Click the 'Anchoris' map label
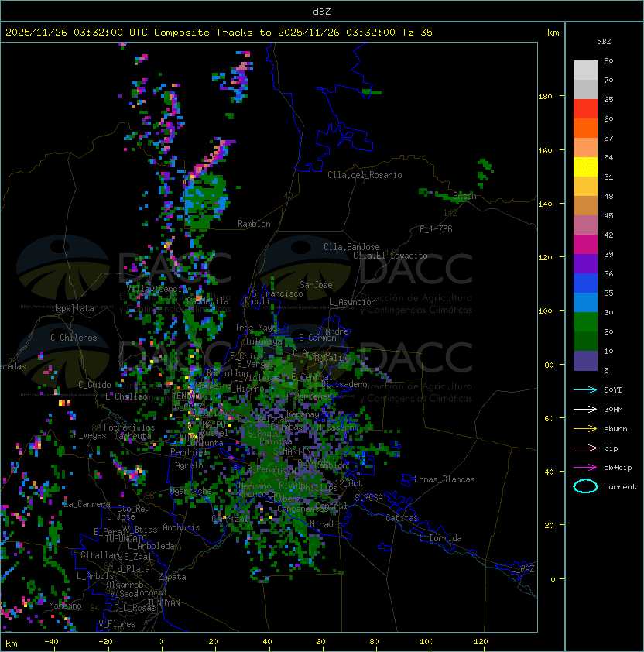644x652 pixels. tap(181, 527)
